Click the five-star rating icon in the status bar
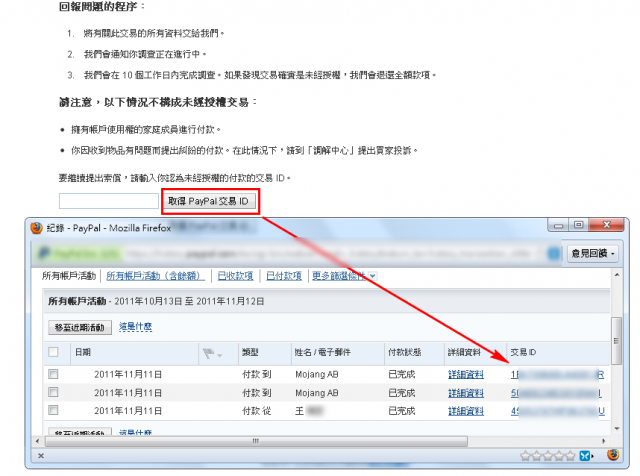640x476 pixels. (547, 456)
